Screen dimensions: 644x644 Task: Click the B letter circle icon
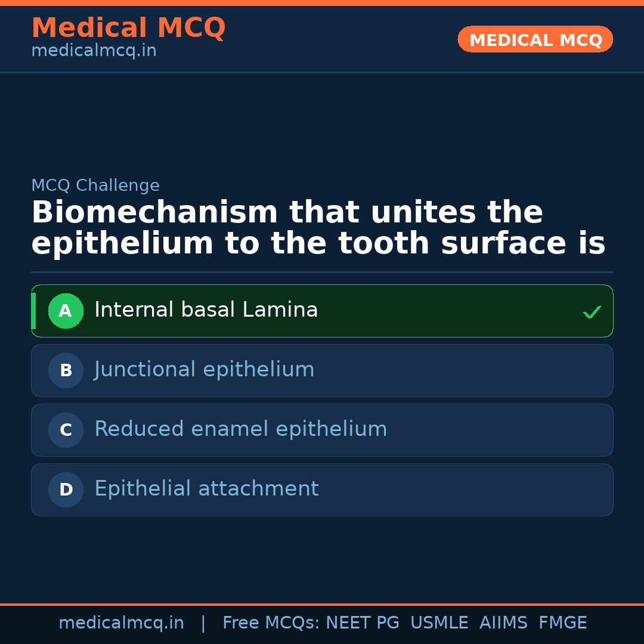(x=66, y=370)
